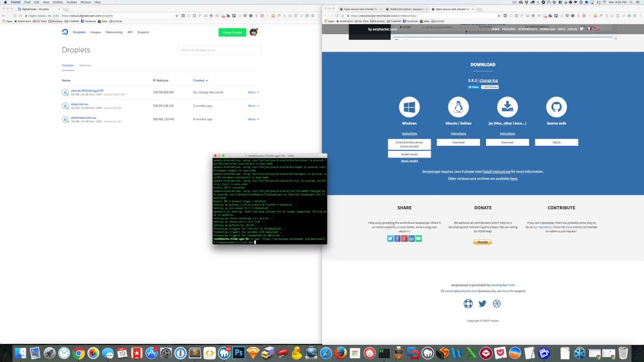Open Finder from the Dock
The height and width of the screenshot is (362, 644).
coord(20,353)
